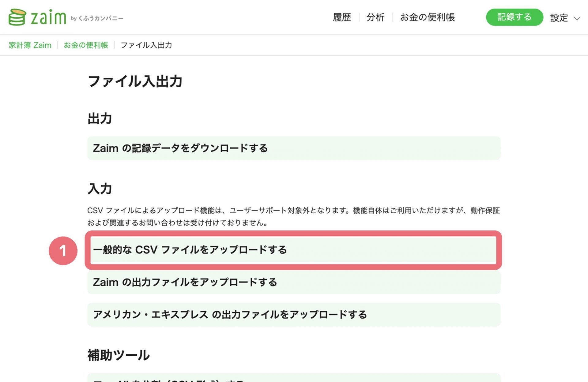The image size is (588, 382).
Task: Open the 分析 menu item
Action: tap(375, 17)
